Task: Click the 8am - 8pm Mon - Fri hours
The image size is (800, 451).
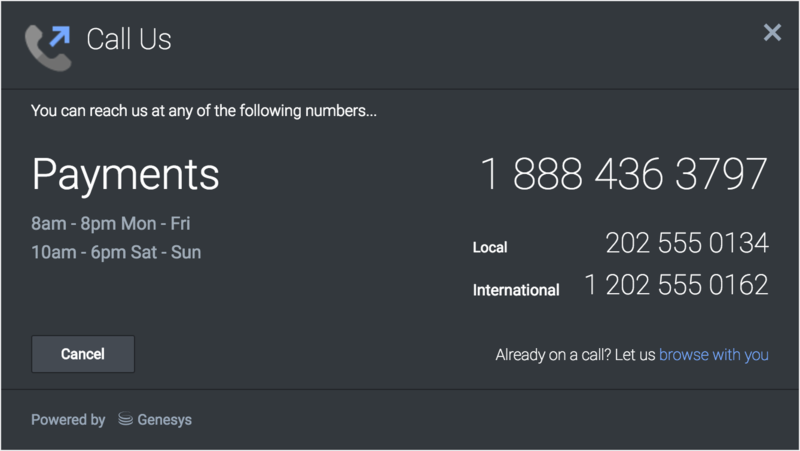Action: tap(110, 223)
